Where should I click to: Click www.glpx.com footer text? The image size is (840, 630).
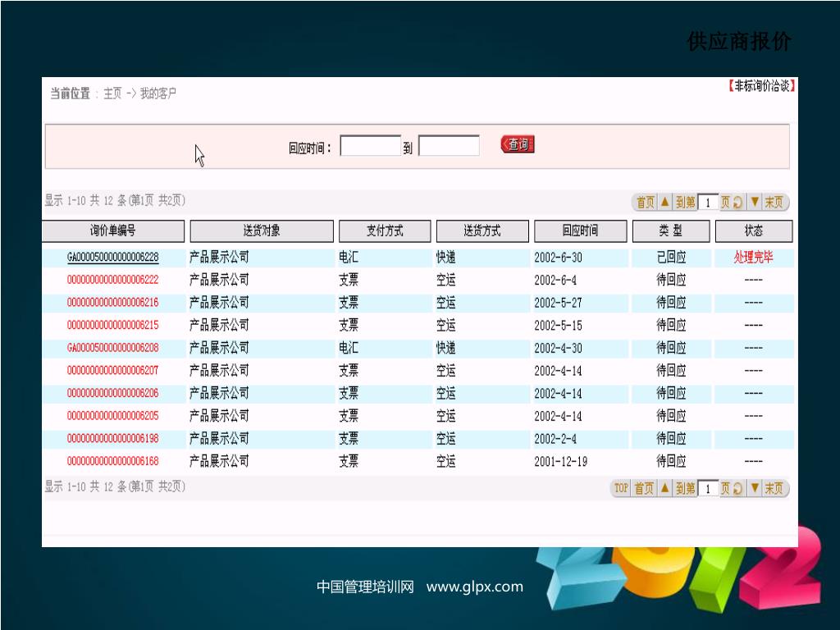tap(475, 587)
